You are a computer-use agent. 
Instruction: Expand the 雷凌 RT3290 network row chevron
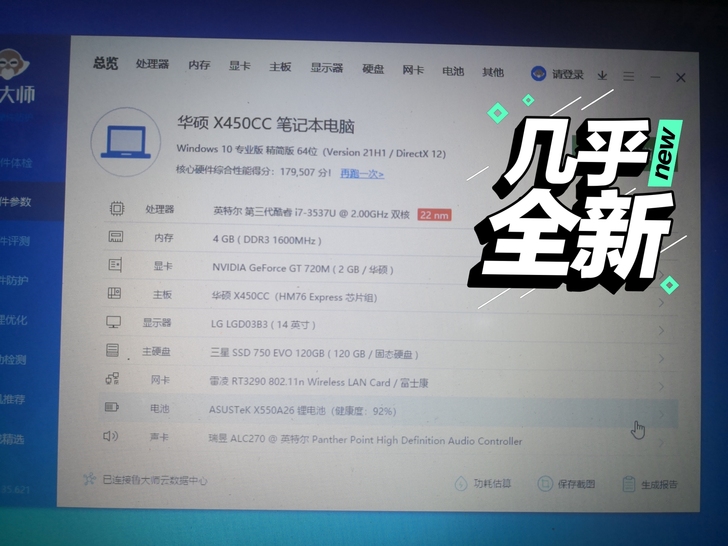(x=661, y=386)
